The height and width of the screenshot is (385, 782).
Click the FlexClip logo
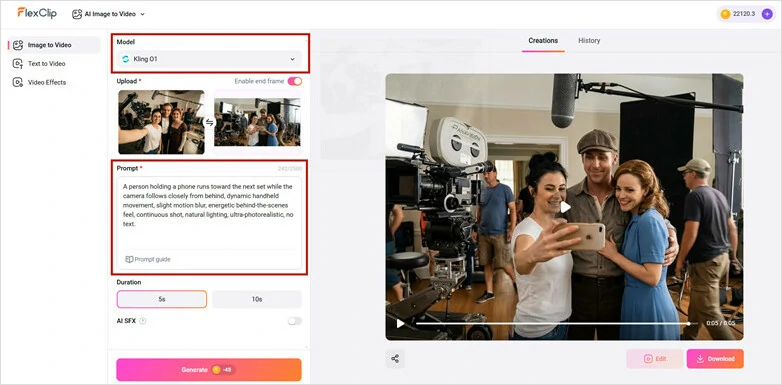coord(37,13)
